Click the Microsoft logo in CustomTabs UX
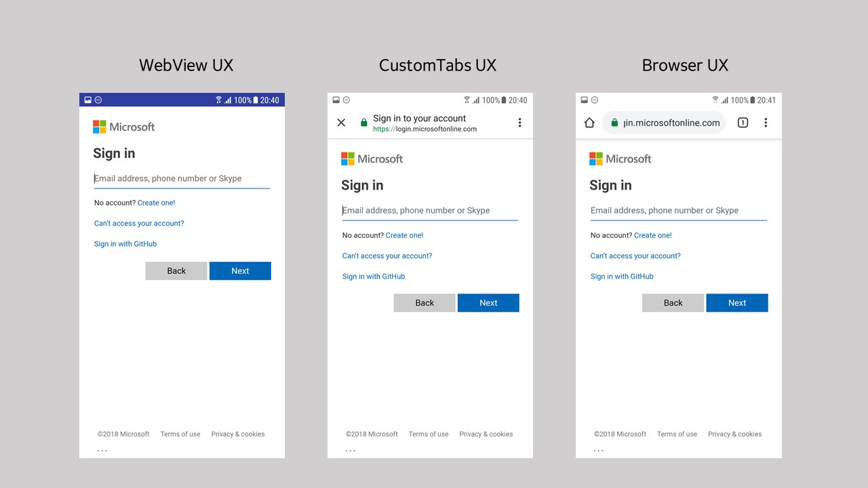 coord(372,159)
